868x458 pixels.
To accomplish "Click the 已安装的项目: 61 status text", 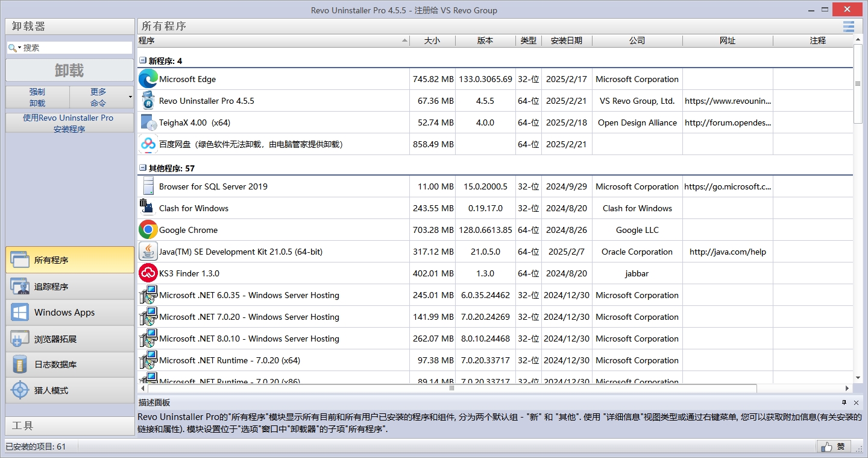I will pos(36,447).
